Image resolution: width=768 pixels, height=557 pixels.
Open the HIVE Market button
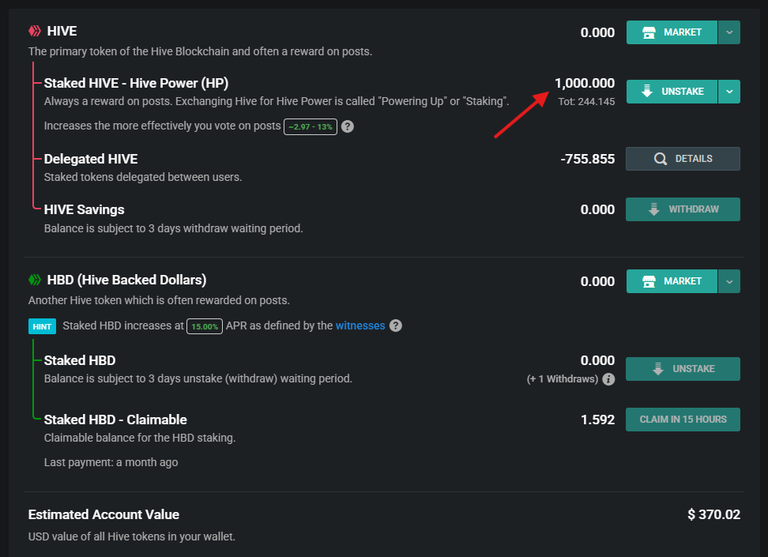pos(672,32)
